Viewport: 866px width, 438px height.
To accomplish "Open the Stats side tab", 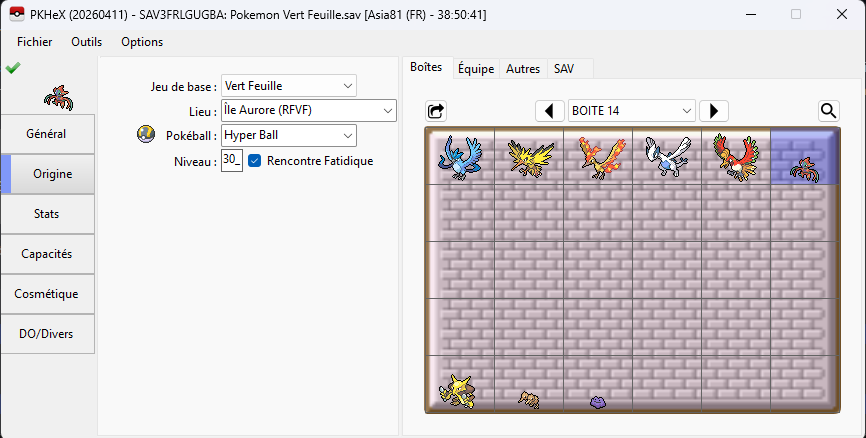I will 47,214.
